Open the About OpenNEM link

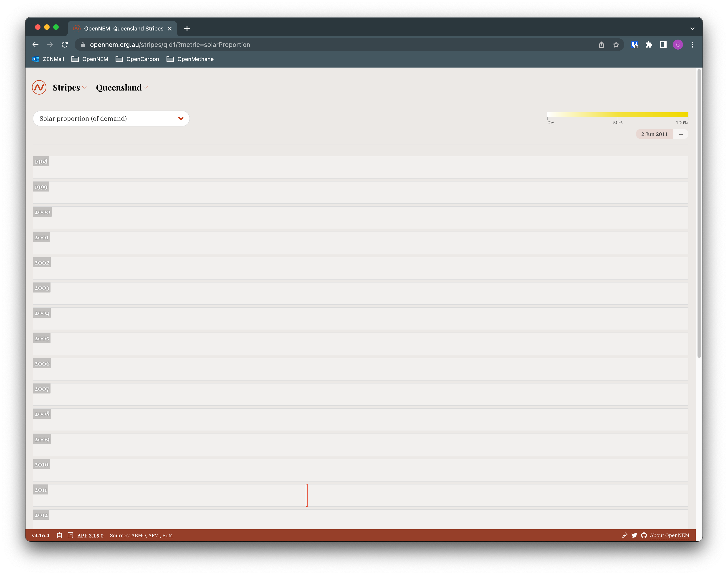(669, 535)
